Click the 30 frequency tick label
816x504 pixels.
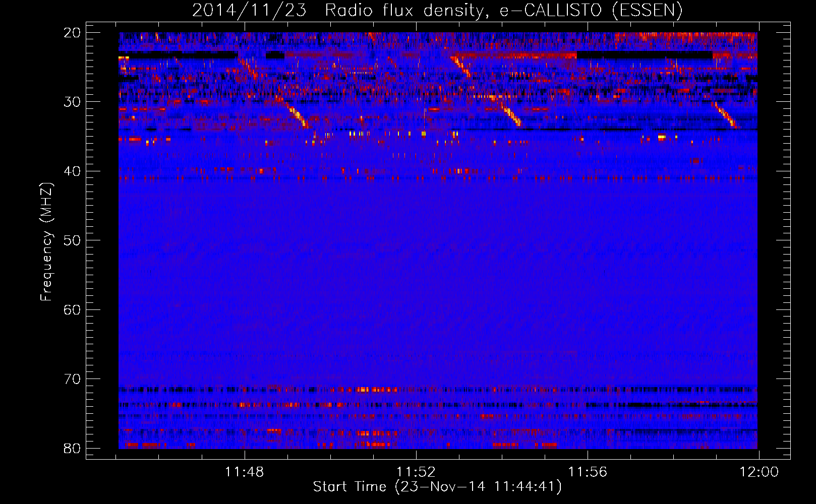[x=73, y=102]
